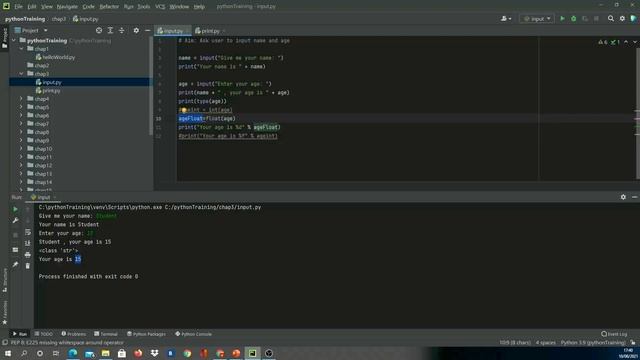The image size is (640, 360).
Task: Open the Structure side tool window
Action: coord(5,280)
